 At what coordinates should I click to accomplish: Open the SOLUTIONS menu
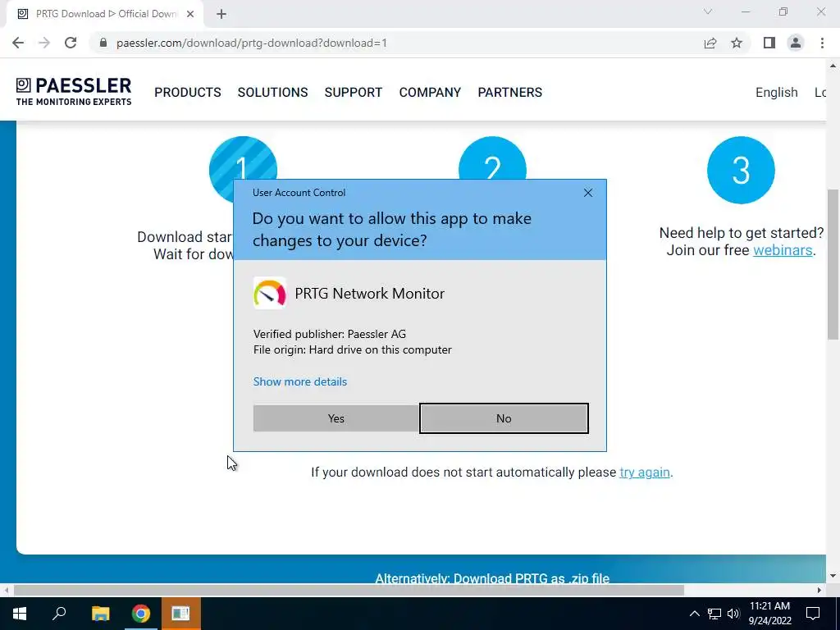[272, 92]
